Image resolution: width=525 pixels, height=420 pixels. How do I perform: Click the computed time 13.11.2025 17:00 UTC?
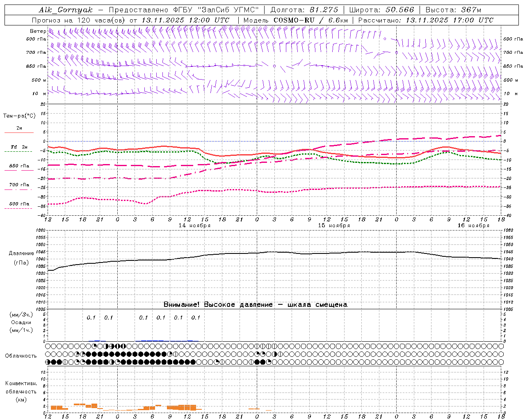(450, 20)
